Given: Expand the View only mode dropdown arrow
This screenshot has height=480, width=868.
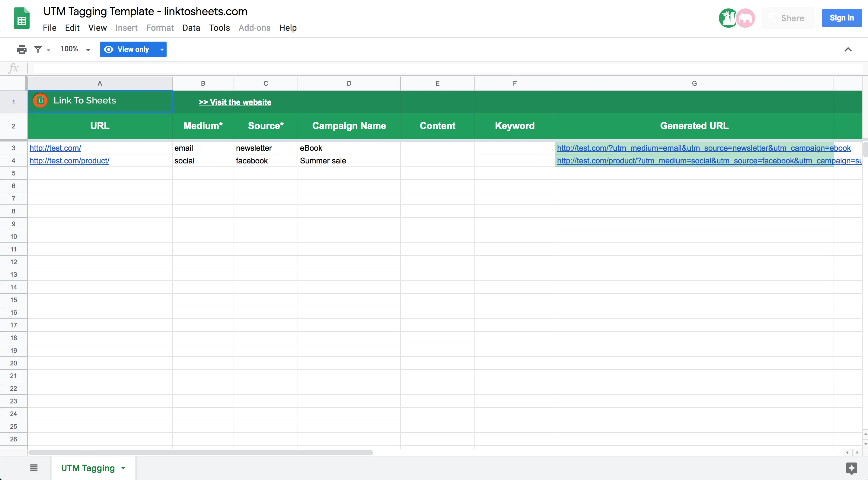Looking at the screenshot, I should click(x=161, y=49).
